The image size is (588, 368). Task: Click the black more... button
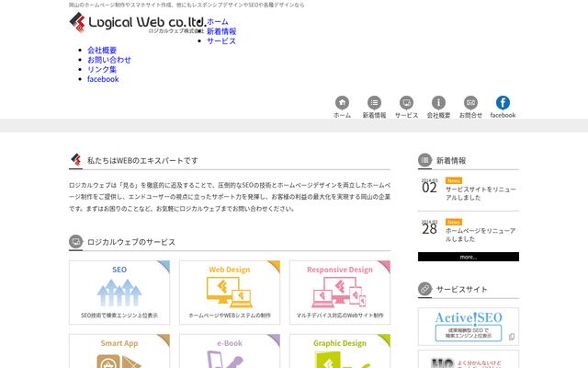(x=469, y=257)
